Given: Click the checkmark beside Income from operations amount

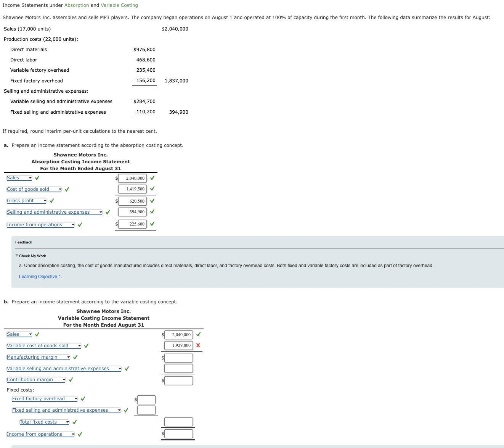Looking at the screenshot, I should tap(152, 224).
